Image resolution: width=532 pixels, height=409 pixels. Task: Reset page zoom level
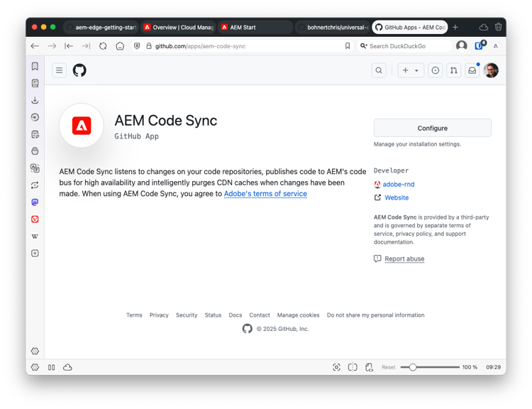(x=389, y=367)
